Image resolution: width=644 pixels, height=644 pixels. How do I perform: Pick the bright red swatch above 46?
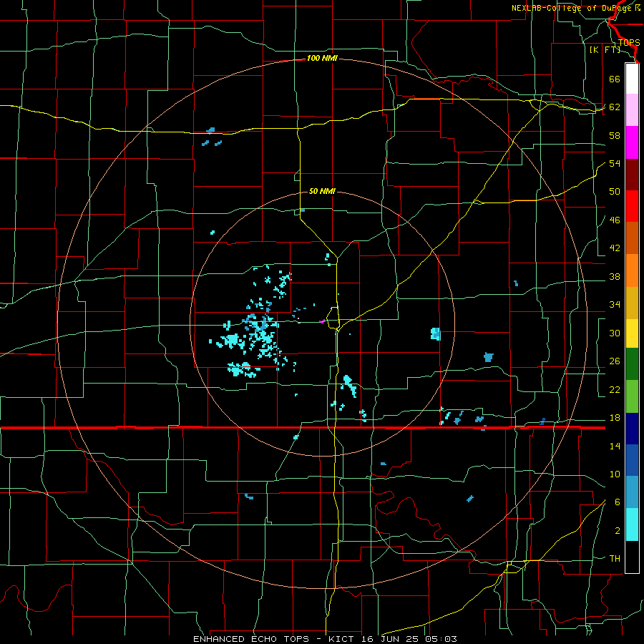(632, 206)
